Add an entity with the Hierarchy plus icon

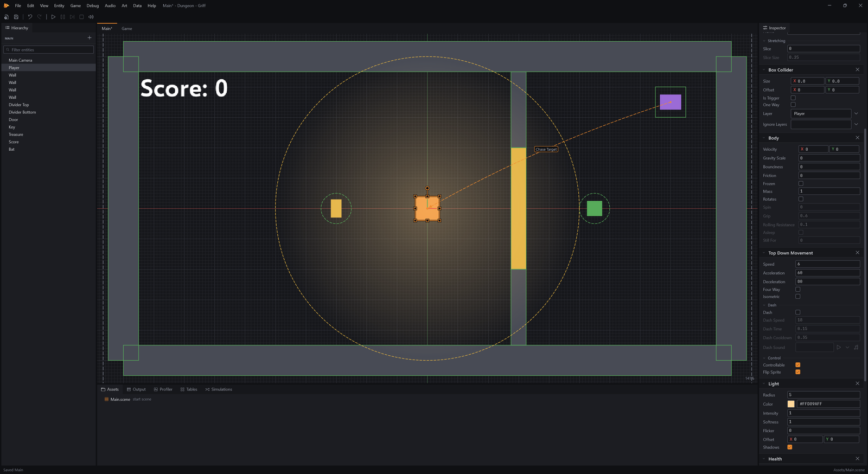click(90, 38)
